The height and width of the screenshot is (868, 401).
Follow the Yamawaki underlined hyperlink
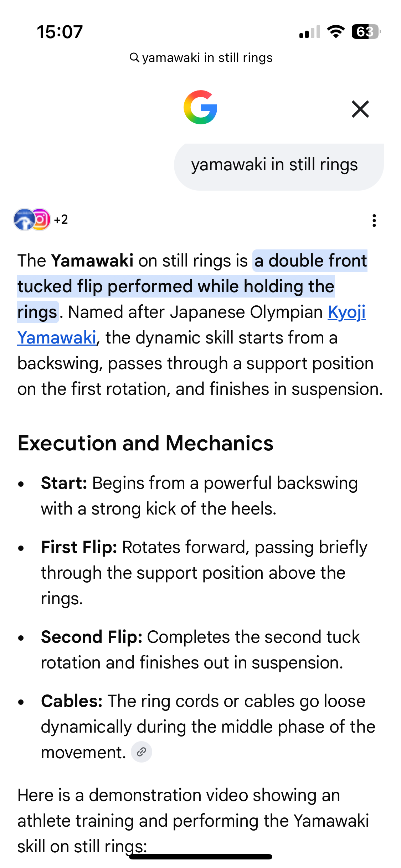57,338
